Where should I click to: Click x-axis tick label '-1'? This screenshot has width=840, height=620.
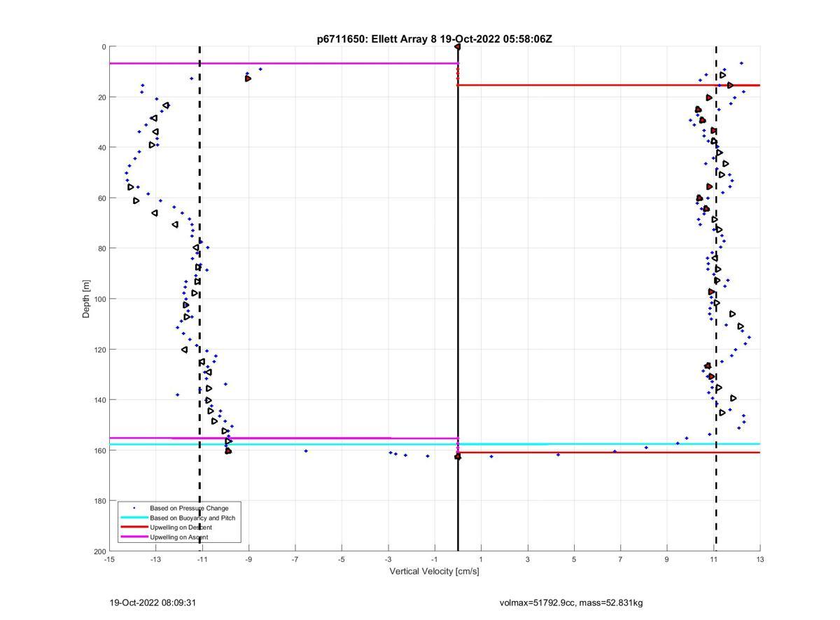(435, 560)
